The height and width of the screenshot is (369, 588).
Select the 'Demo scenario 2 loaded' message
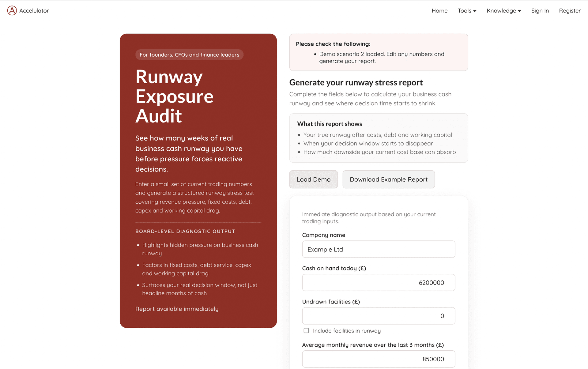click(382, 58)
